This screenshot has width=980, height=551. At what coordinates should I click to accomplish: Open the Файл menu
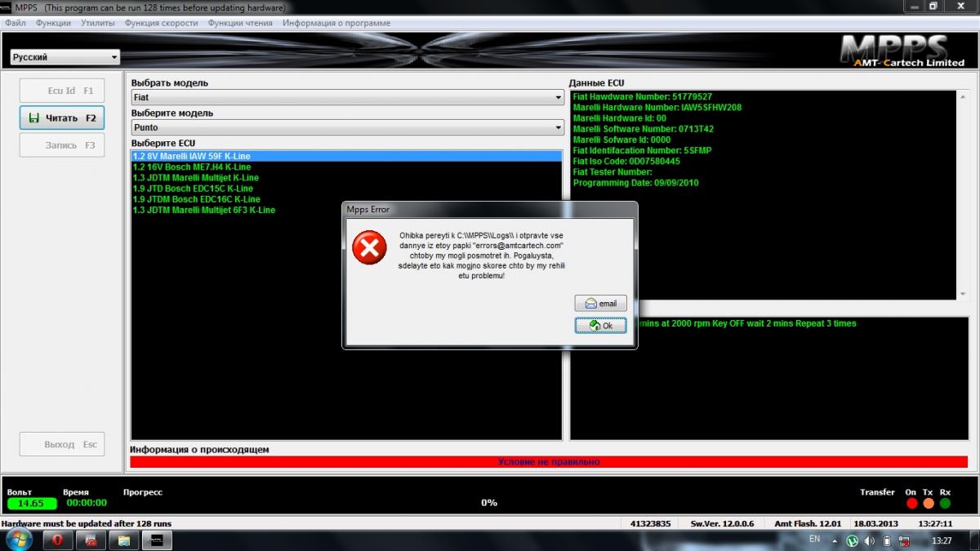click(x=16, y=23)
